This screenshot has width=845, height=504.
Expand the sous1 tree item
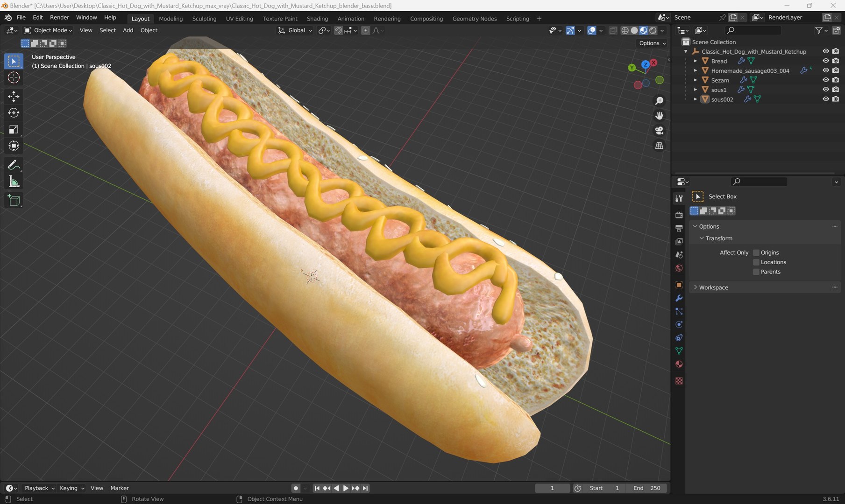(x=695, y=90)
